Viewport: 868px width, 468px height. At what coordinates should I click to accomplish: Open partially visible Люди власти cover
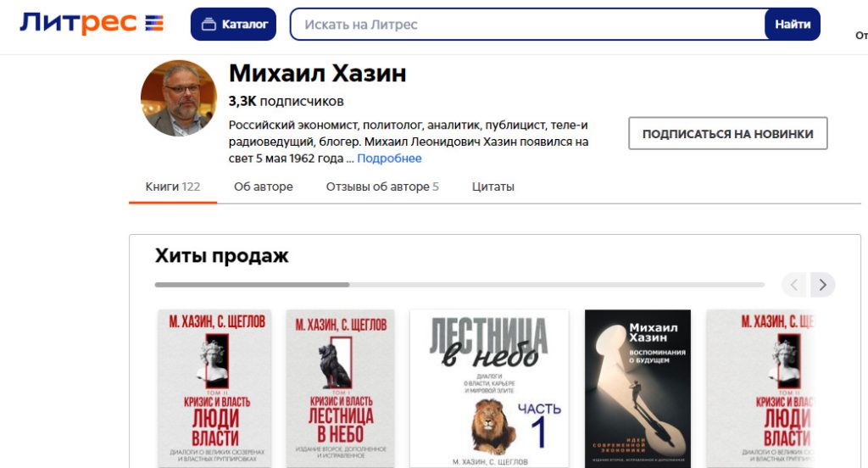761,389
